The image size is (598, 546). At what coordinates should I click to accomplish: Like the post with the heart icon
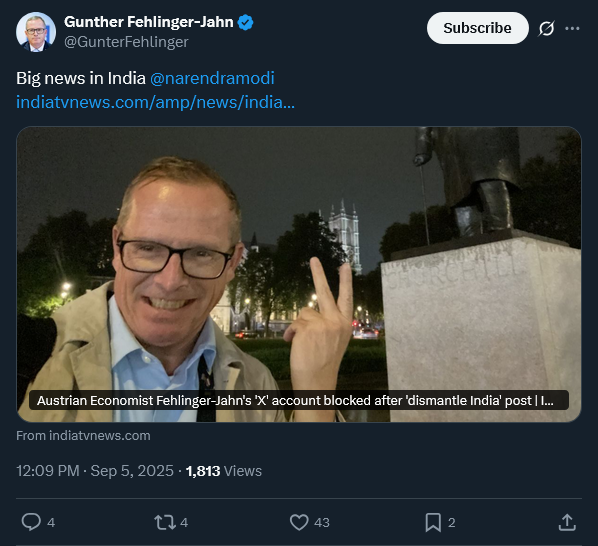pyautogui.click(x=299, y=522)
